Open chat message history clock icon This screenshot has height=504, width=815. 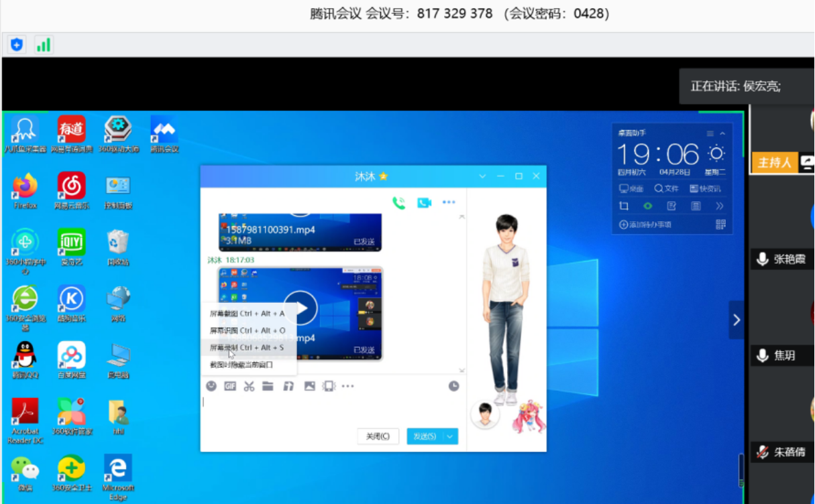click(x=454, y=387)
